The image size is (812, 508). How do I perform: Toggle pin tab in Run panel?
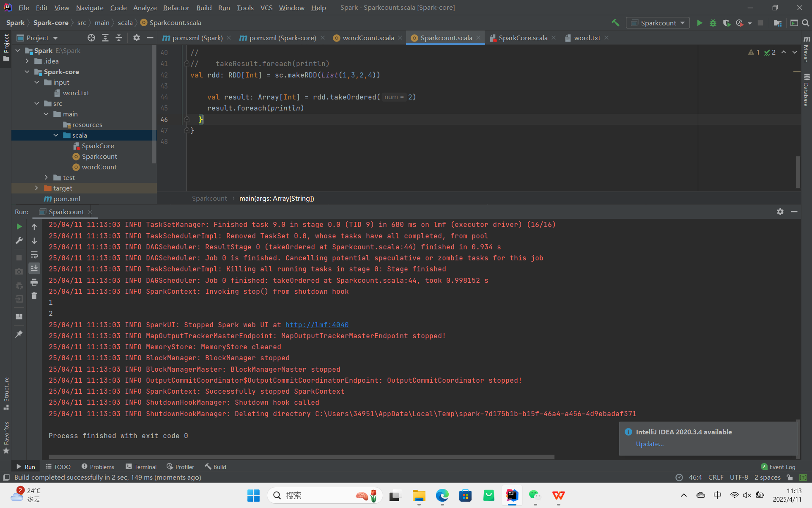click(x=19, y=334)
